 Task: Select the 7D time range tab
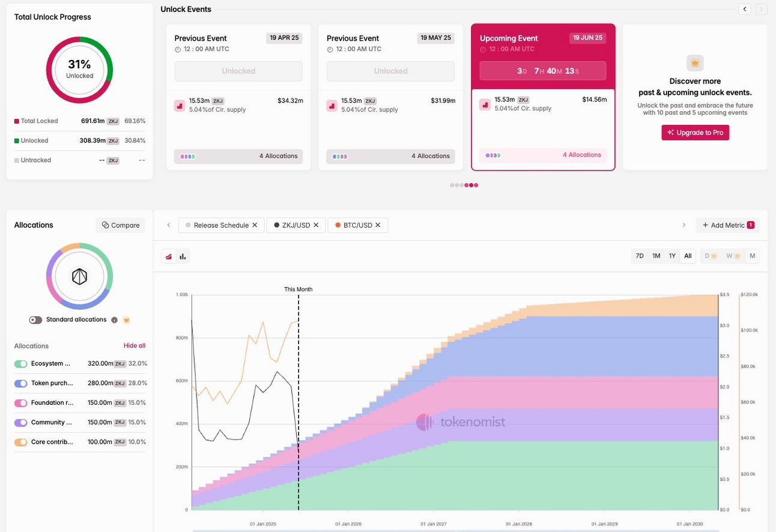(640, 256)
